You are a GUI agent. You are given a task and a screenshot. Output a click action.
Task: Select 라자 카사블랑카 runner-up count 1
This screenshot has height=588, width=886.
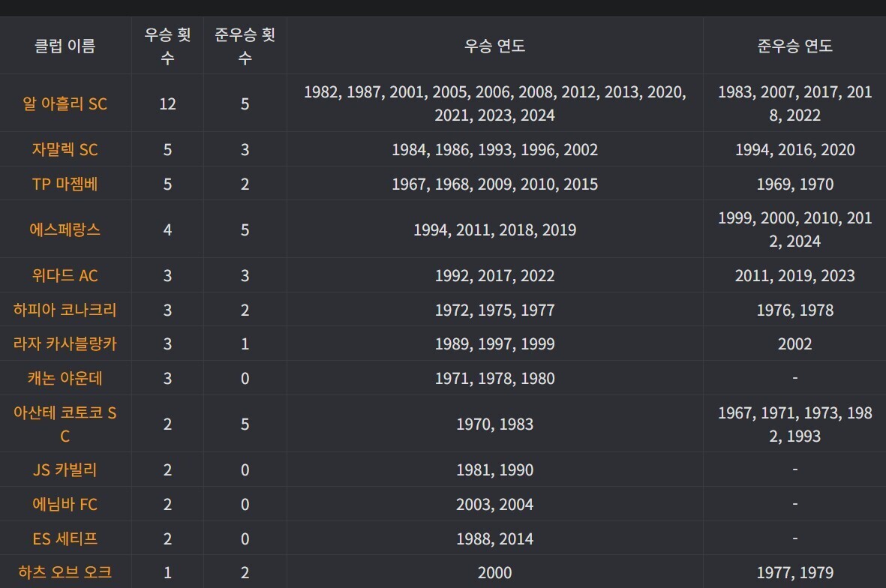click(245, 344)
